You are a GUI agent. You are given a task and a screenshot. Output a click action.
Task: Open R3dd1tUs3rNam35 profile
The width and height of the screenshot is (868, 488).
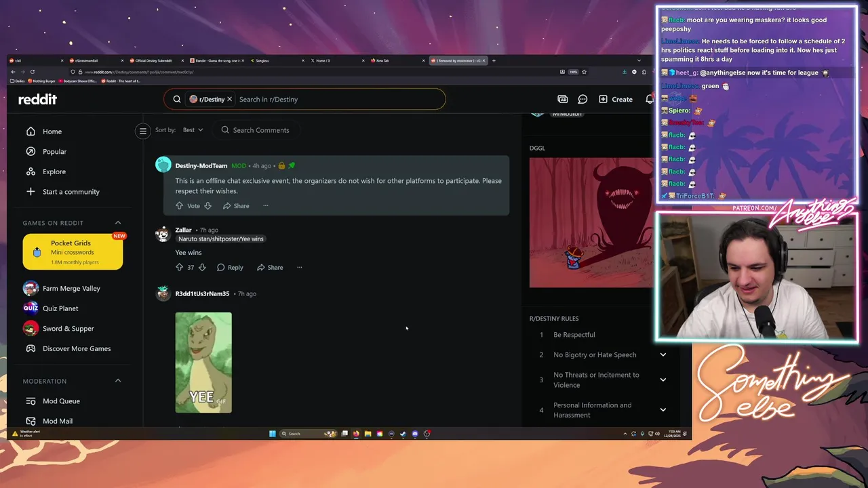click(202, 293)
